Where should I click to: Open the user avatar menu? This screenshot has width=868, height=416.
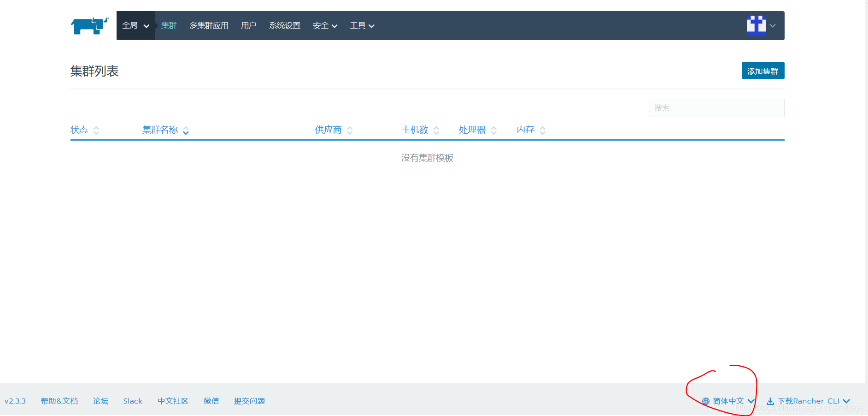(x=757, y=25)
